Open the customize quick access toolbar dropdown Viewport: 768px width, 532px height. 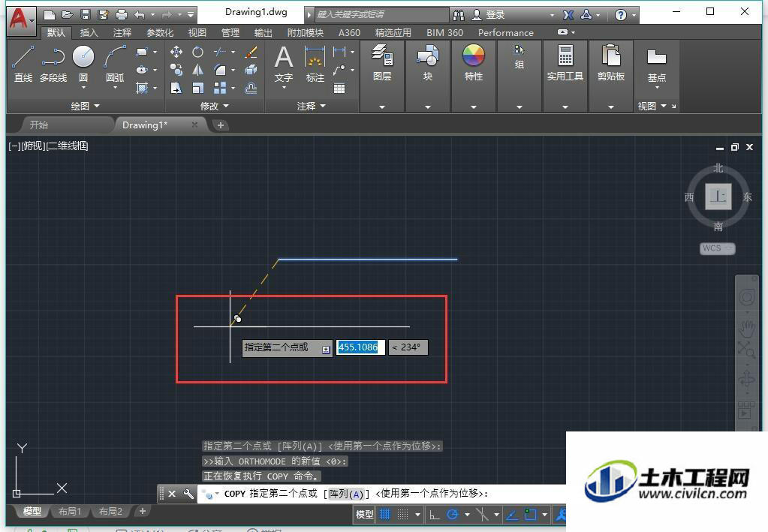[191, 15]
